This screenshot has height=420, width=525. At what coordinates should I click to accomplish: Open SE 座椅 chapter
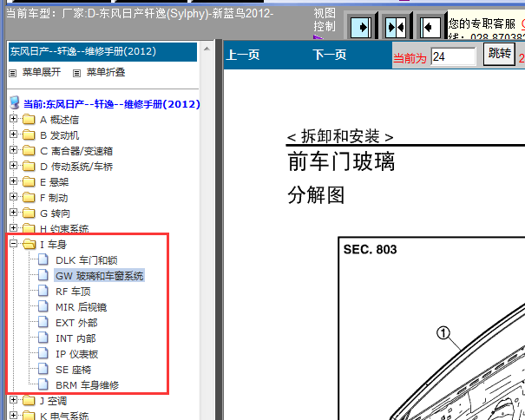[73, 370]
